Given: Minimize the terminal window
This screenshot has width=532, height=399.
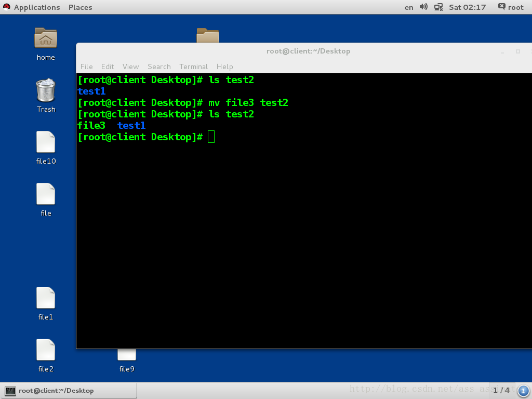Looking at the screenshot, I should (x=502, y=52).
